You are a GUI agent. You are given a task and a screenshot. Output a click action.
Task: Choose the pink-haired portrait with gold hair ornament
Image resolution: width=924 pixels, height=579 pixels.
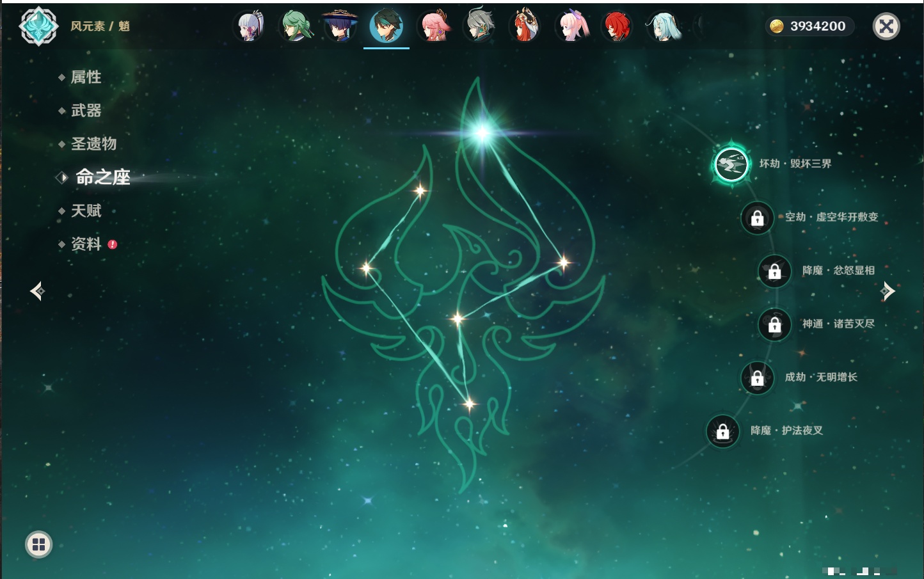[x=434, y=26]
